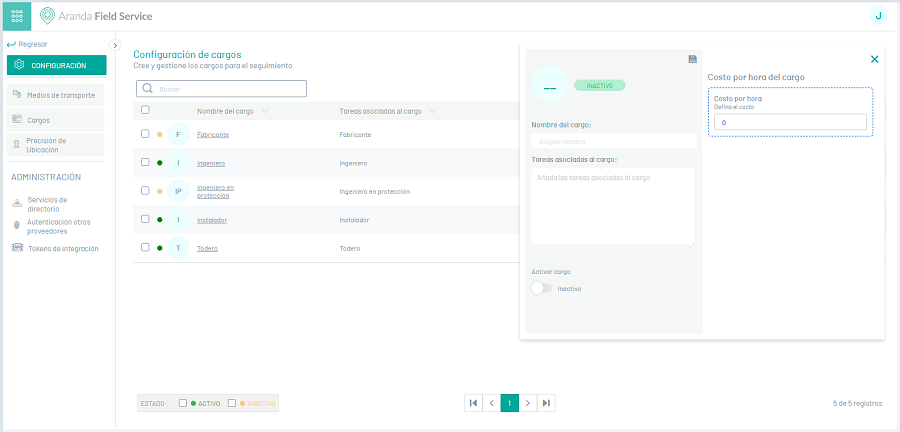Screen dimensions: 900x432
Task: Click the Configuración gear icon
Action: [x=19, y=65]
